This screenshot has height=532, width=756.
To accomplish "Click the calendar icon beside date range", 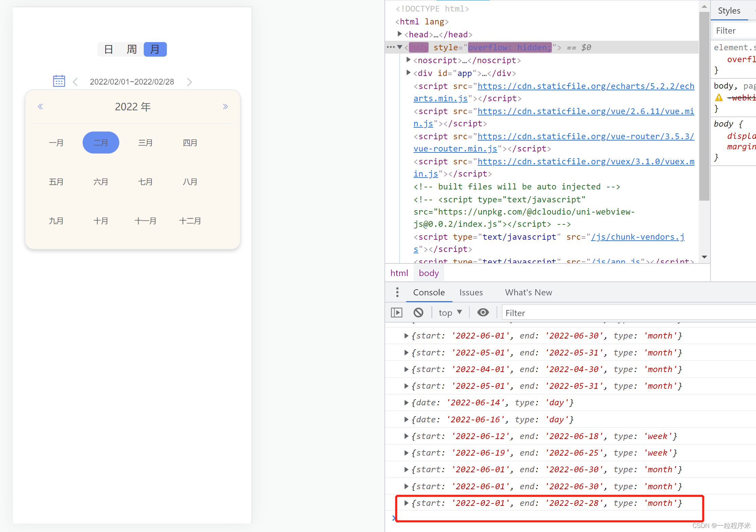I will 59,81.
